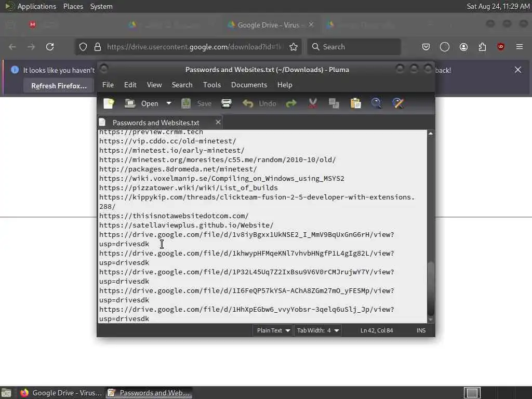532x399 pixels.
Task: Open the View menu in Pluma
Action: tap(154, 85)
